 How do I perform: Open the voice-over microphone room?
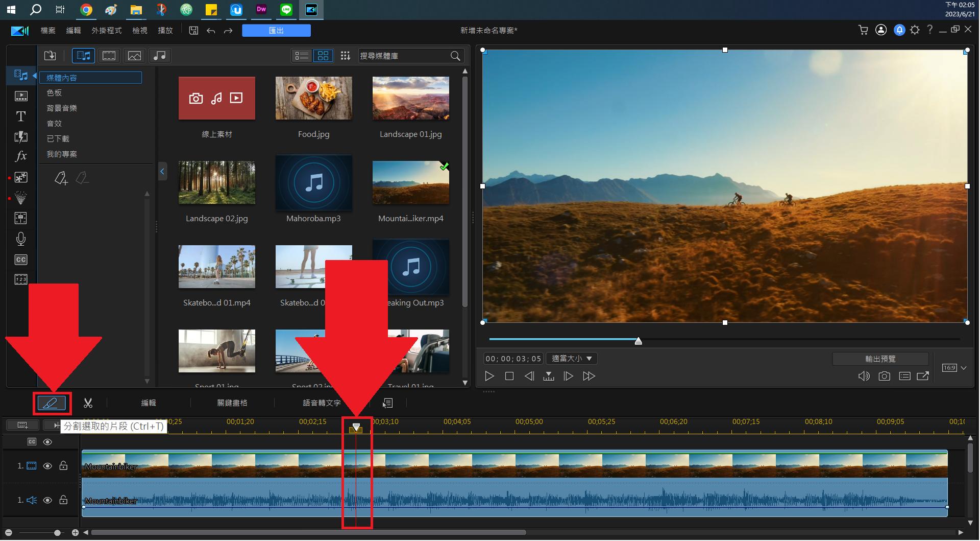click(x=21, y=239)
